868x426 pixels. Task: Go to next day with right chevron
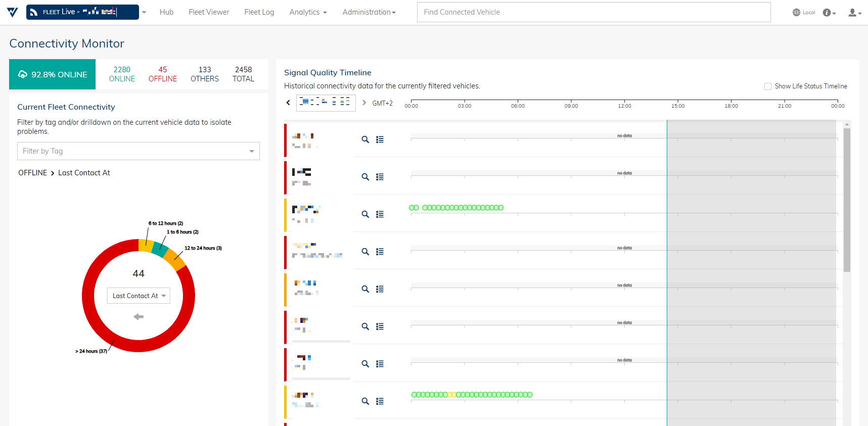point(364,103)
